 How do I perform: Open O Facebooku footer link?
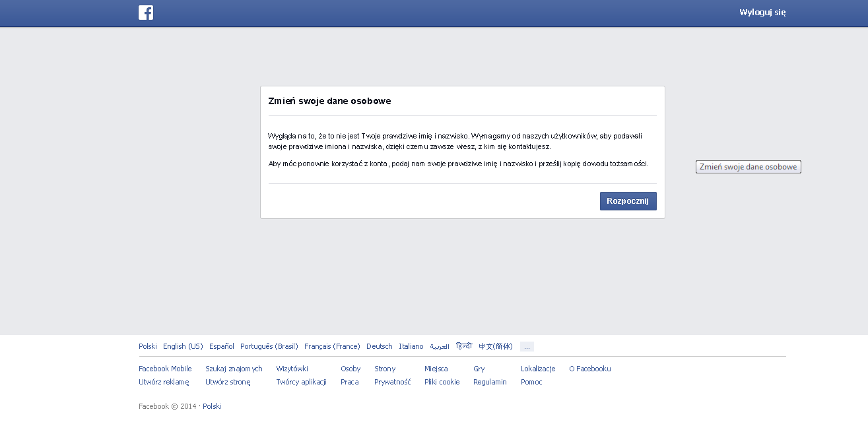590,369
